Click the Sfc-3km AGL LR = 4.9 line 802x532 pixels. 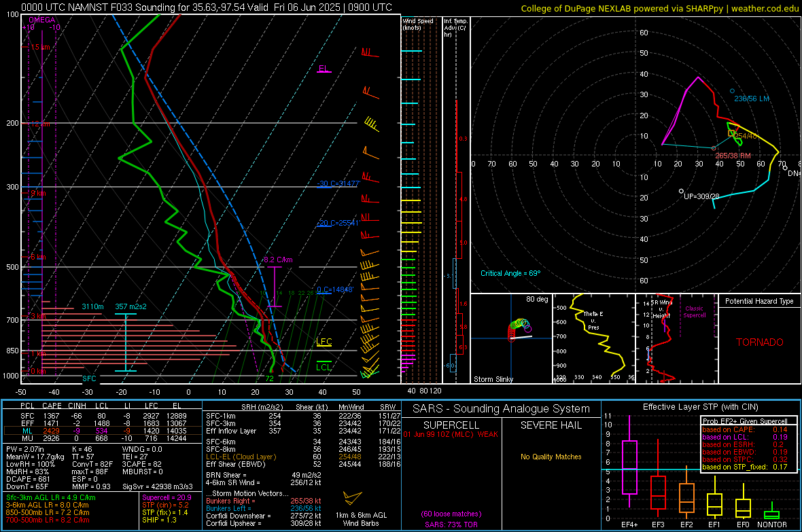point(51,497)
